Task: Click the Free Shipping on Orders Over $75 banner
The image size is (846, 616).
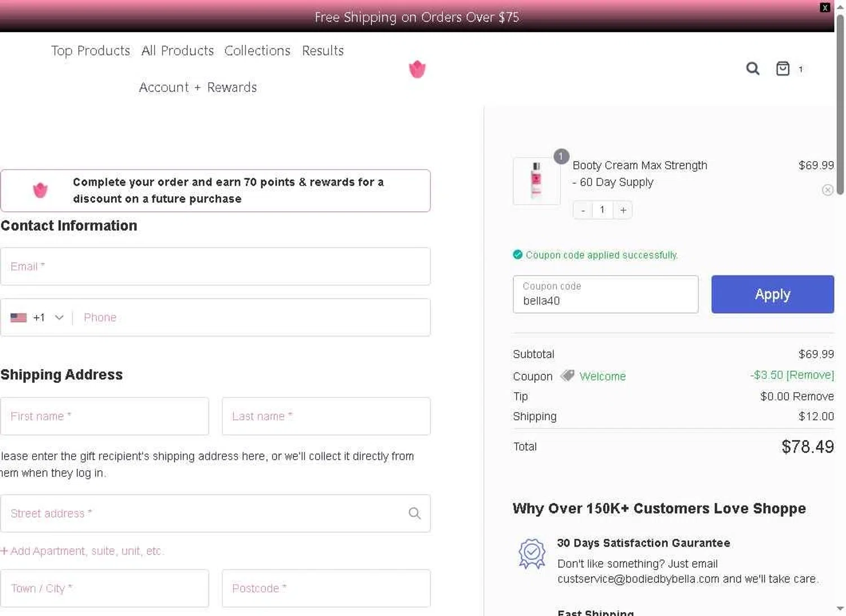Action: coord(417,17)
